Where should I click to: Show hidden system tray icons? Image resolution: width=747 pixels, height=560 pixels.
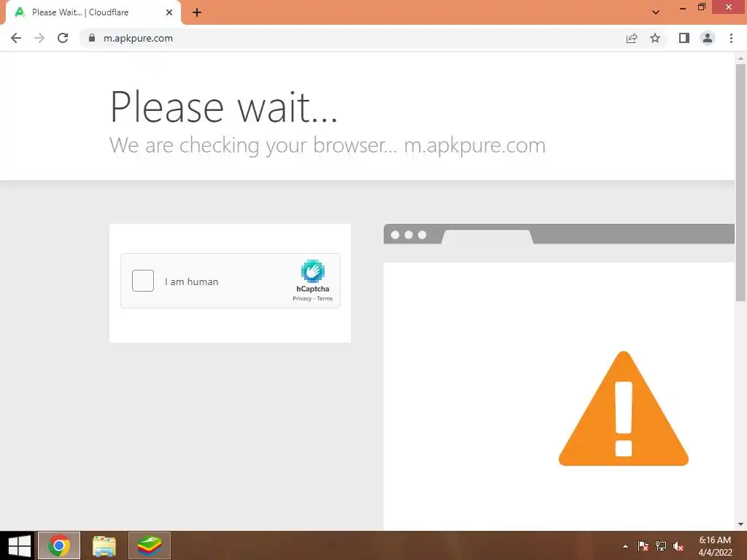625,546
